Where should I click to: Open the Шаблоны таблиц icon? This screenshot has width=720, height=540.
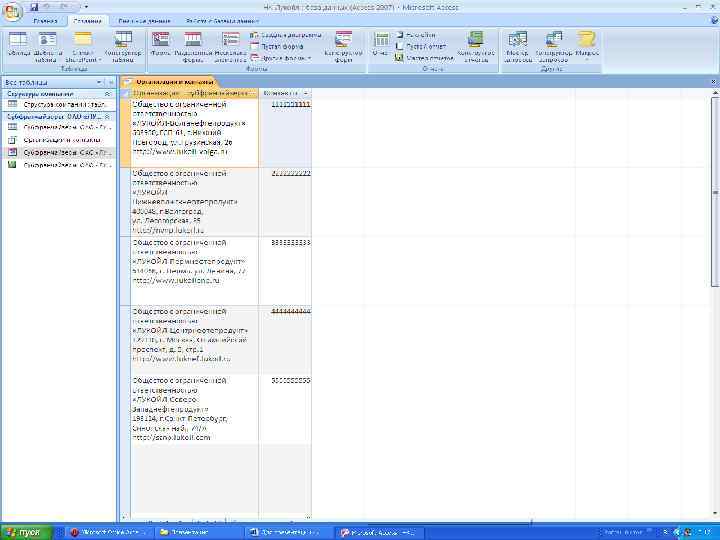47,46
